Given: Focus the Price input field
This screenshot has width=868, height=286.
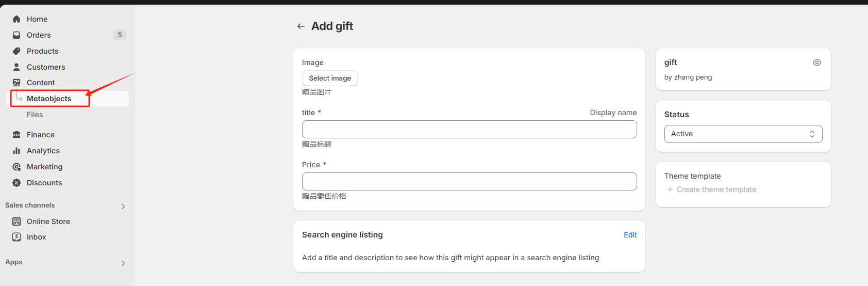Looking at the screenshot, I should (x=469, y=181).
